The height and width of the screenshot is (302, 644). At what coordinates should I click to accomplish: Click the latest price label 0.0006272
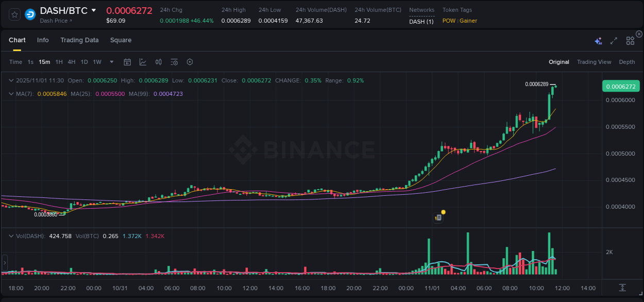(x=621, y=86)
